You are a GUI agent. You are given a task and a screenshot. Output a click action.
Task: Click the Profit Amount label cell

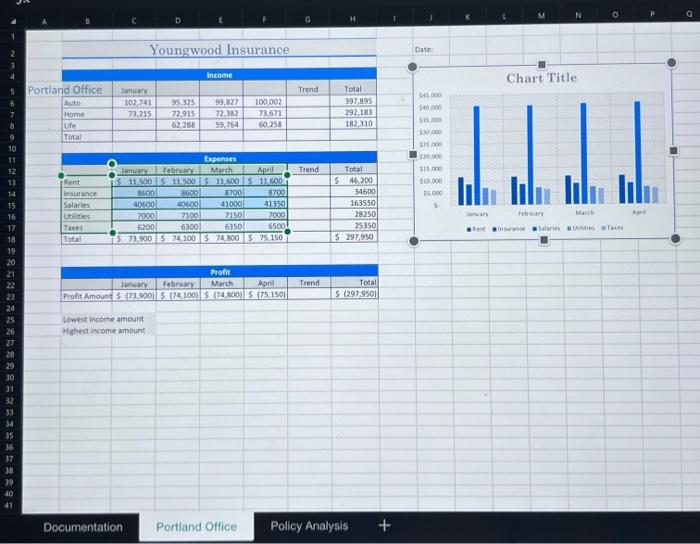[87, 296]
